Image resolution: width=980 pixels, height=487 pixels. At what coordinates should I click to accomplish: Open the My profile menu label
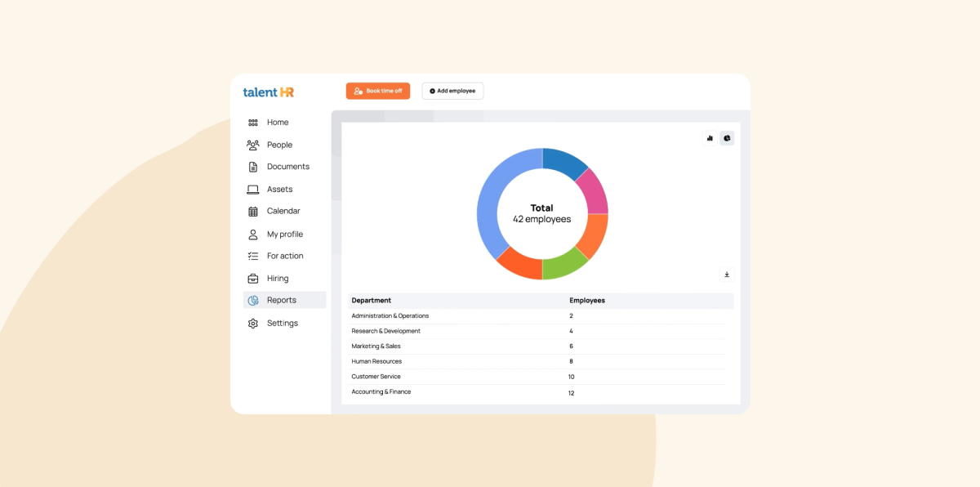point(285,235)
